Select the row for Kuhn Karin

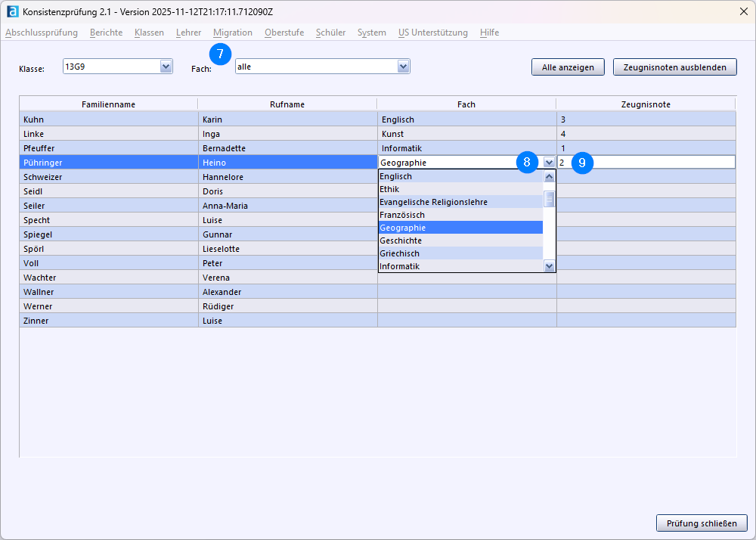pyautogui.click(x=108, y=119)
